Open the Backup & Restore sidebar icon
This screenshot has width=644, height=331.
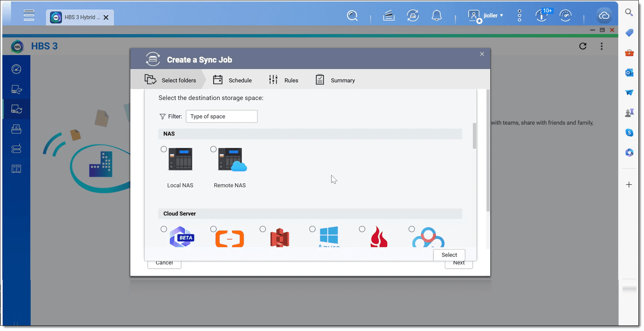pyautogui.click(x=16, y=90)
